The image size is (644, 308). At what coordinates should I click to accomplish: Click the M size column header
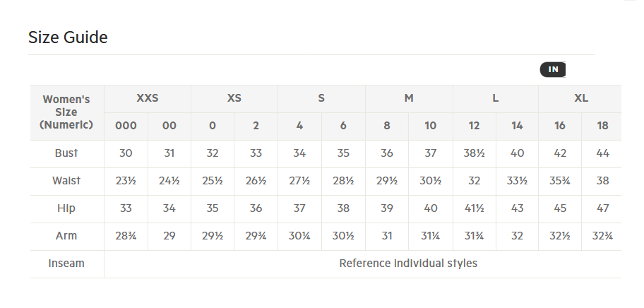coord(409,99)
